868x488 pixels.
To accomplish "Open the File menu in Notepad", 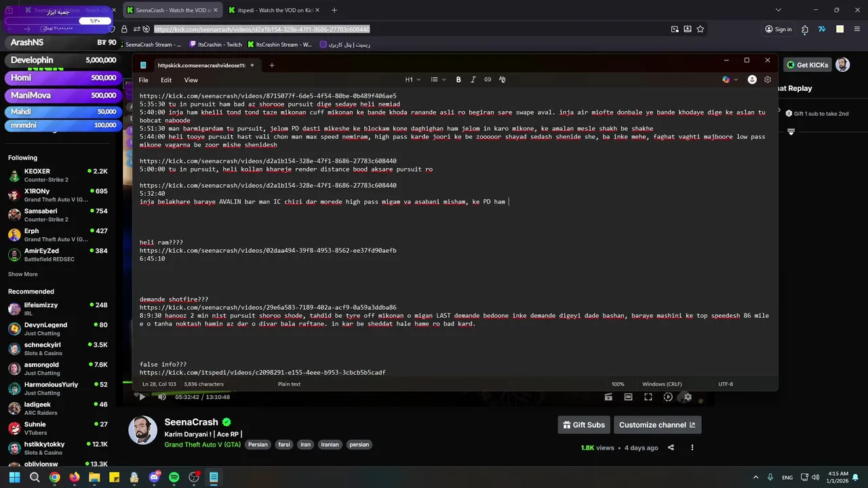I will 144,80.
